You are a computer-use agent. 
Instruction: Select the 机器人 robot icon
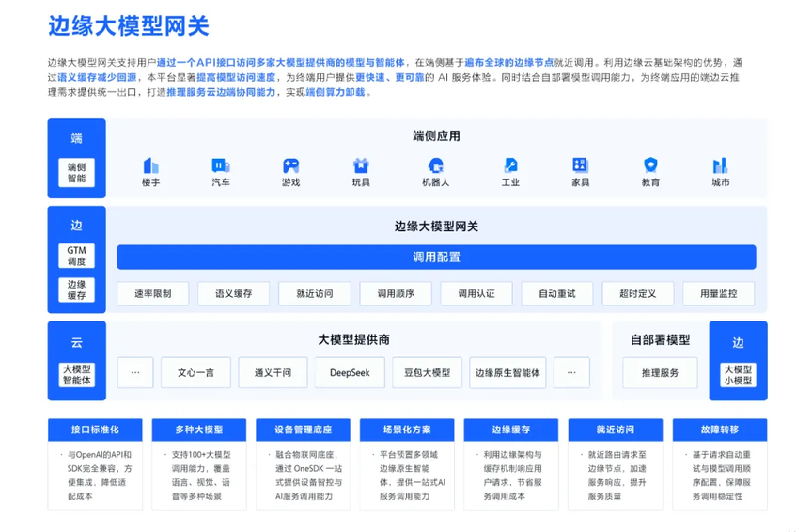435,165
